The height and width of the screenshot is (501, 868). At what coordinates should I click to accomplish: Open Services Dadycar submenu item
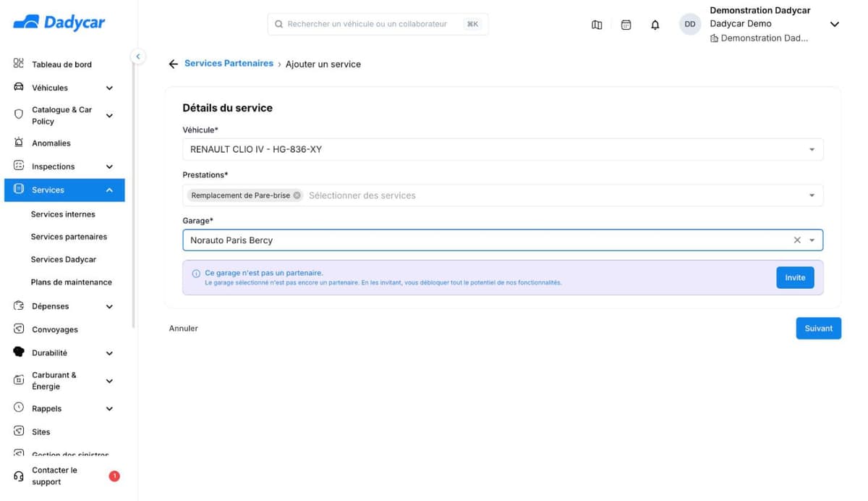(64, 259)
